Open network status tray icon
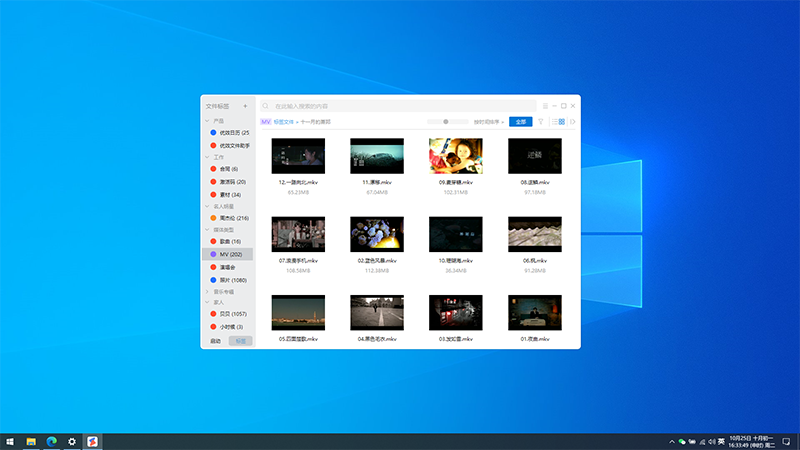800x450 pixels. coord(702,442)
